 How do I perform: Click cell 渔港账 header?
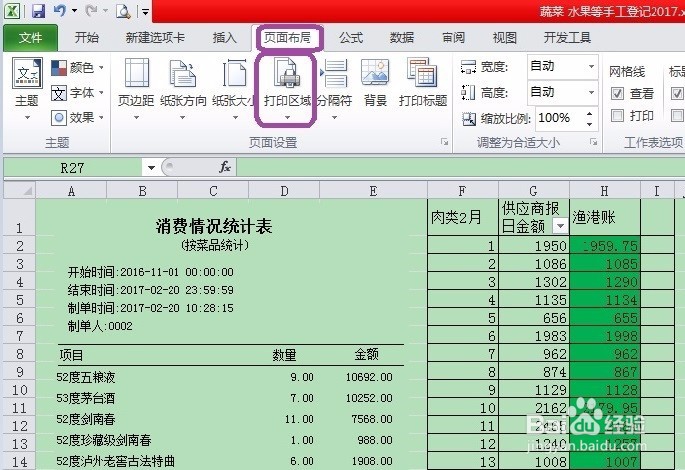coord(605,218)
